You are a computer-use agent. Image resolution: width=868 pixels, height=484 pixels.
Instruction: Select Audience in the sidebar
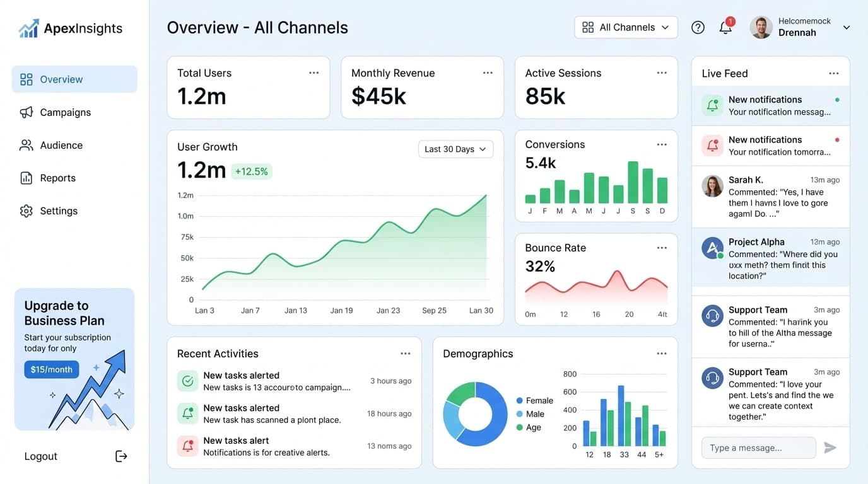click(x=61, y=145)
